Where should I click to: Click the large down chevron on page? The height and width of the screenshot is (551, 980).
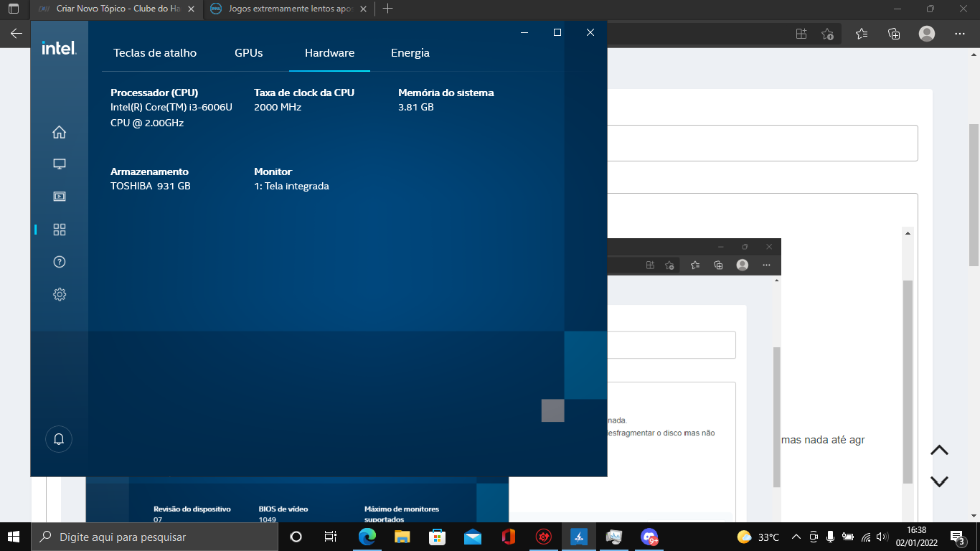(x=939, y=481)
